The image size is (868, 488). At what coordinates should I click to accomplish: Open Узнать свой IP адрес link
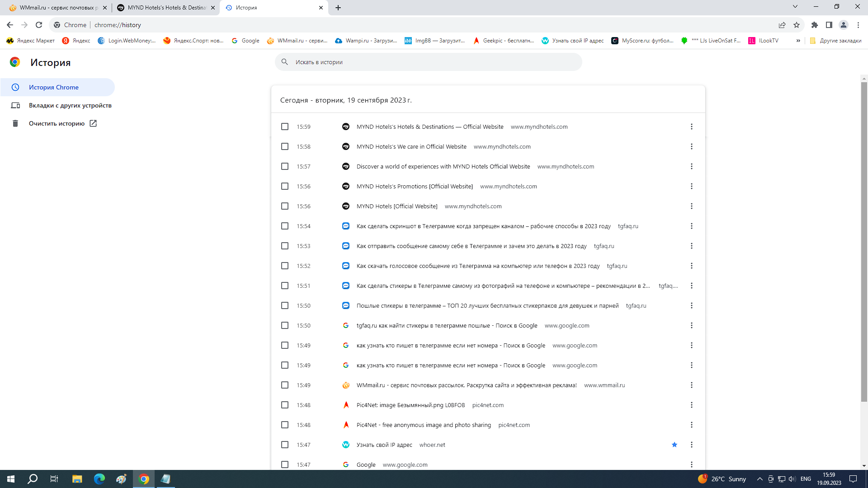pos(384,445)
